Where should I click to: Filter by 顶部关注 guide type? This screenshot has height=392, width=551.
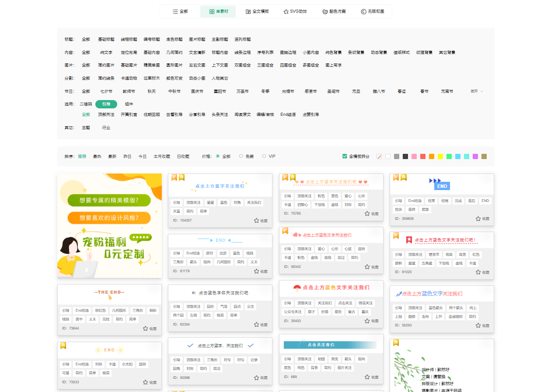tap(106, 114)
